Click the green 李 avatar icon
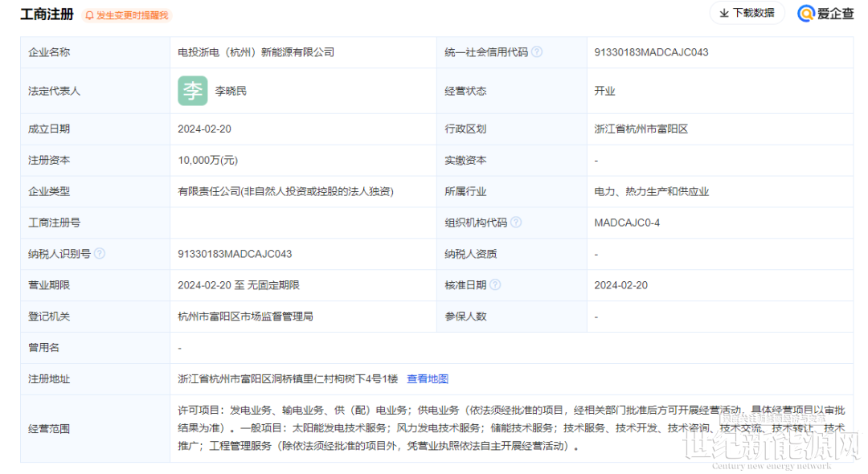The height and width of the screenshot is (474, 868). [x=192, y=91]
